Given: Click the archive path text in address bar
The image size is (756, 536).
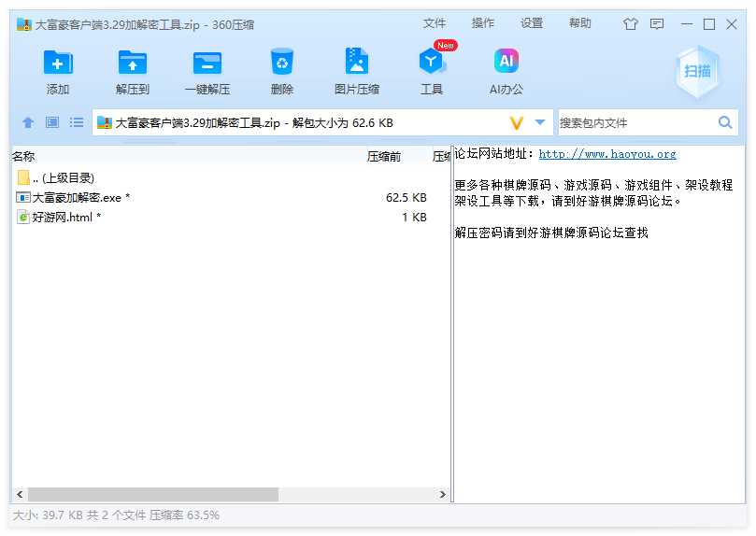Looking at the screenshot, I should (253, 123).
